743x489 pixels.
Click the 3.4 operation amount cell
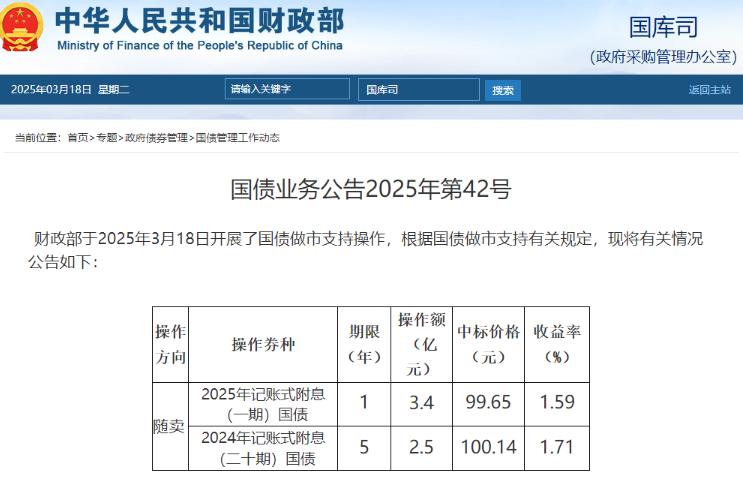pyautogui.click(x=421, y=403)
